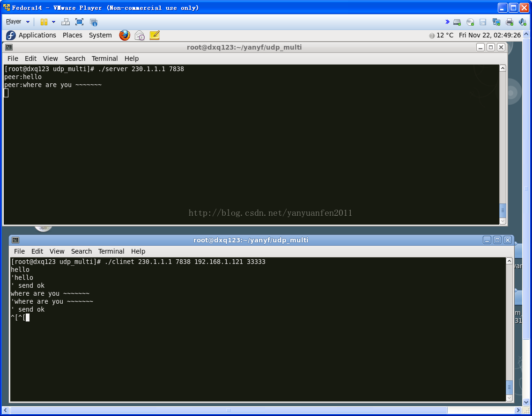Open the VMware Player menu
This screenshot has width=532, height=416.
[x=18, y=22]
